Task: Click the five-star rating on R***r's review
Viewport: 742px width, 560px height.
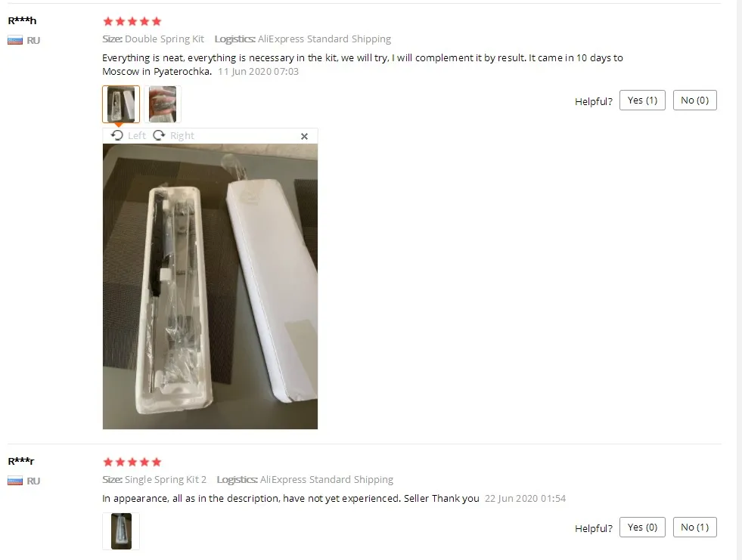Action: [132, 462]
